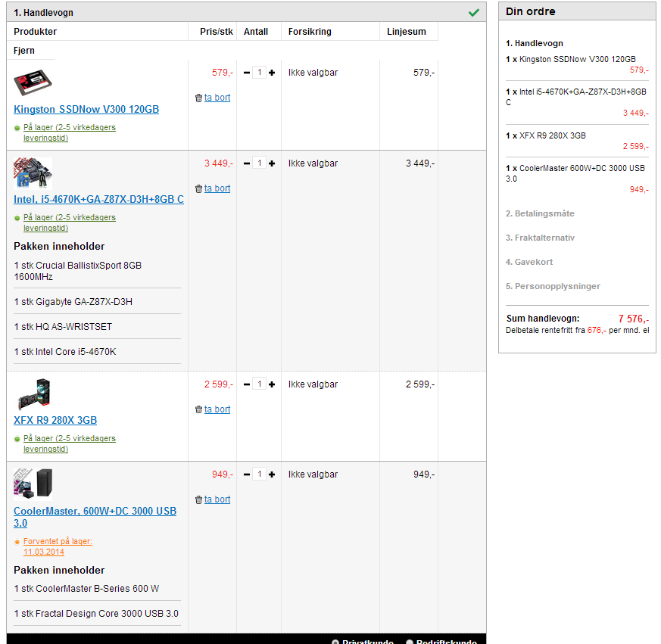
Task: Click 1 x Kingston SSDNow in Din ordre
Action: 571,59
